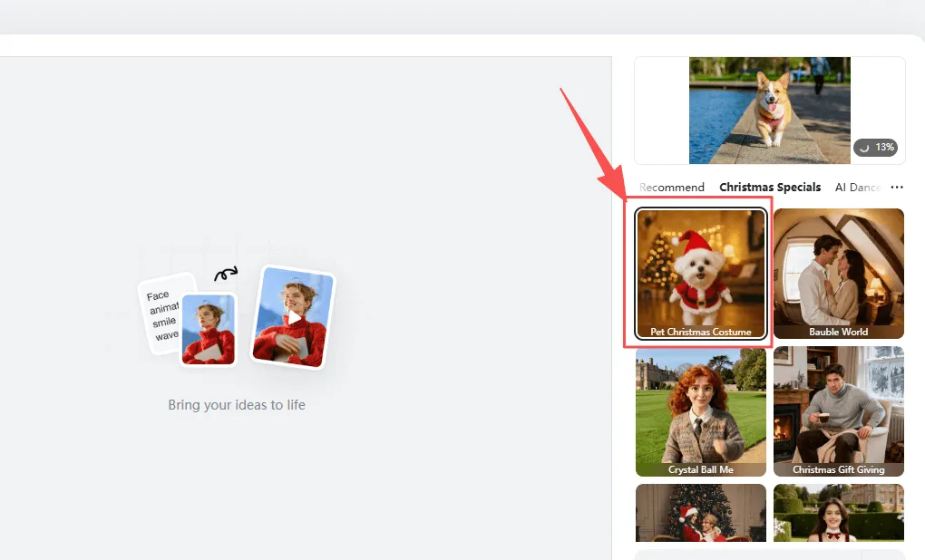Click the Bauble World label
Image resolution: width=925 pixels, height=560 pixels.
tap(838, 332)
